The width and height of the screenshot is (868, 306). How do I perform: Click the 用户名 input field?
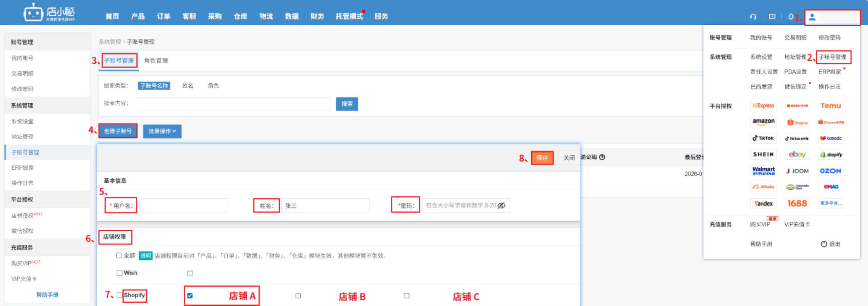pos(184,205)
